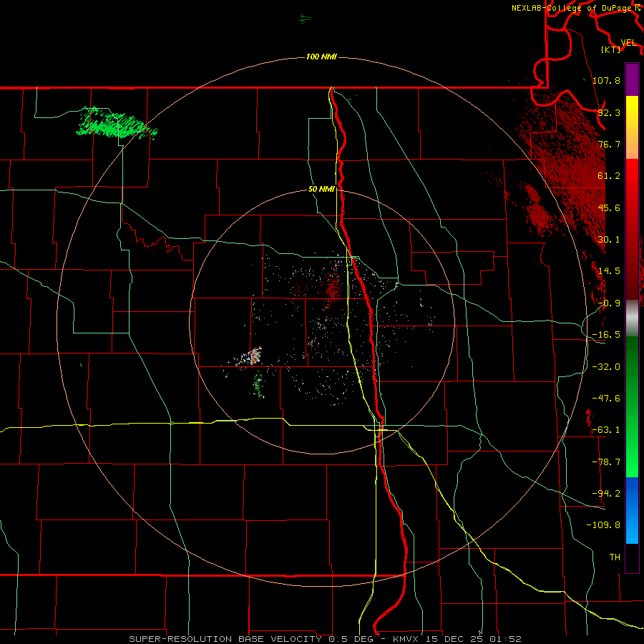
Task: Click the 50 NMI range ring label
Action: pos(321,190)
